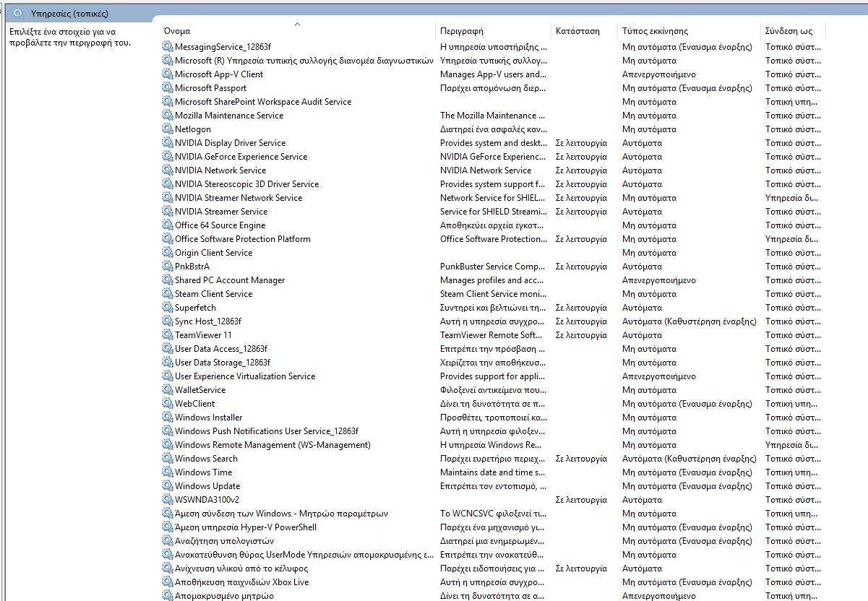Select the Αναζήτηση υπολογιστών service
Viewport: 868px width, 601px height.
(493, 541)
